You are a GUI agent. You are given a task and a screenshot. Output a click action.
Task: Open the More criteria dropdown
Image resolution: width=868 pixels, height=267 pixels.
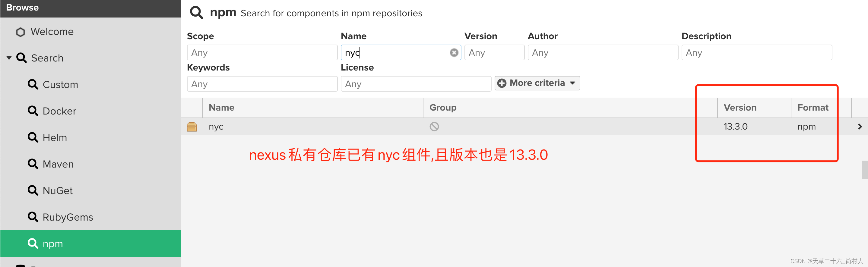[x=537, y=83]
